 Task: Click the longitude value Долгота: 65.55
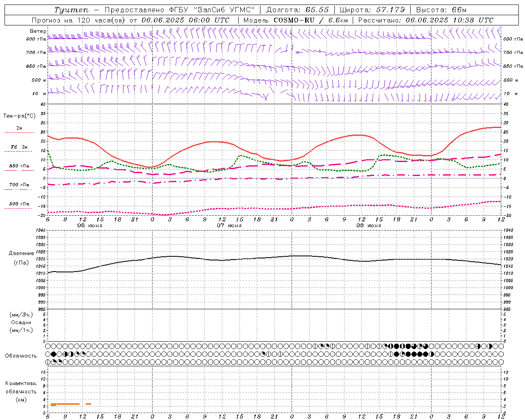(297, 10)
